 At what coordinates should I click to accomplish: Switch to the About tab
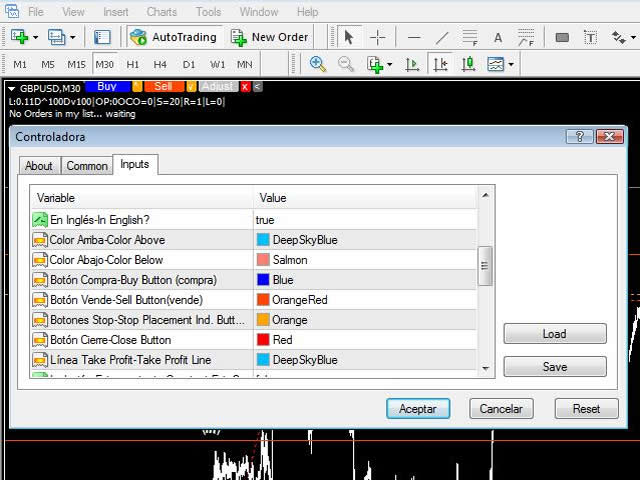point(39,166)
